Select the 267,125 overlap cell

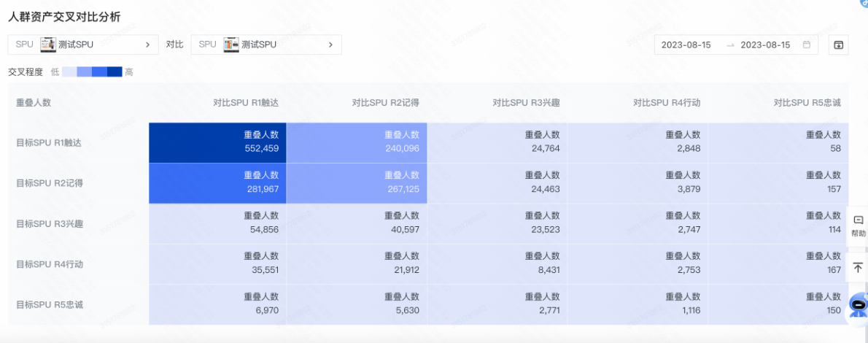click(357, 183)
